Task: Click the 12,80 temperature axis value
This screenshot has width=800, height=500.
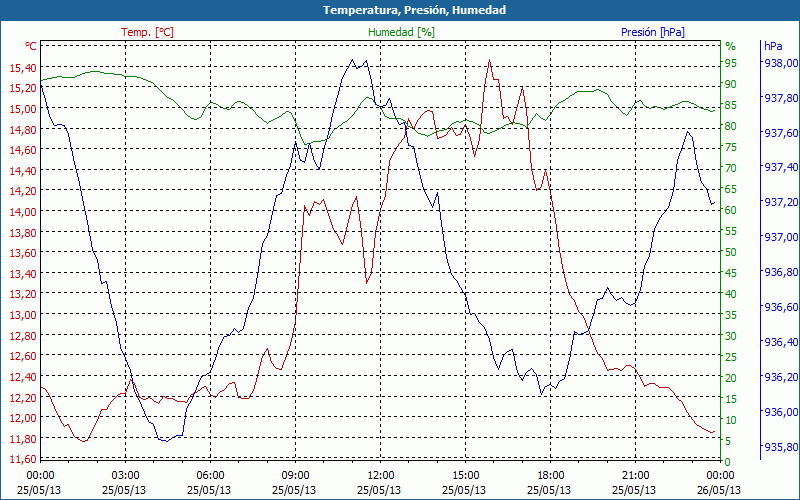Action: click(23, 335)
